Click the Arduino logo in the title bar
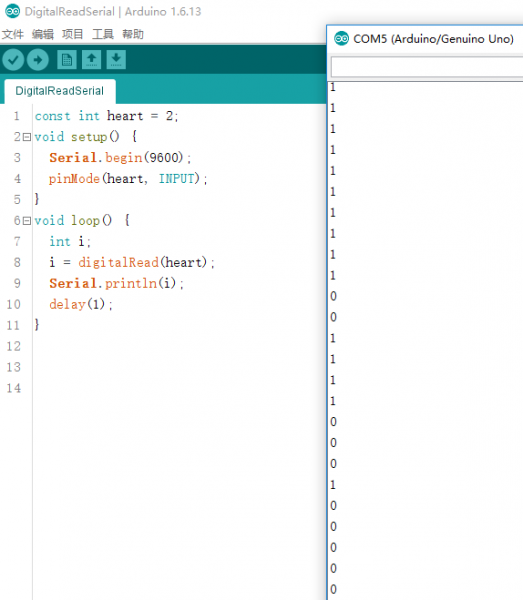The width and height of the screenshot is (523, 600). 13,11
